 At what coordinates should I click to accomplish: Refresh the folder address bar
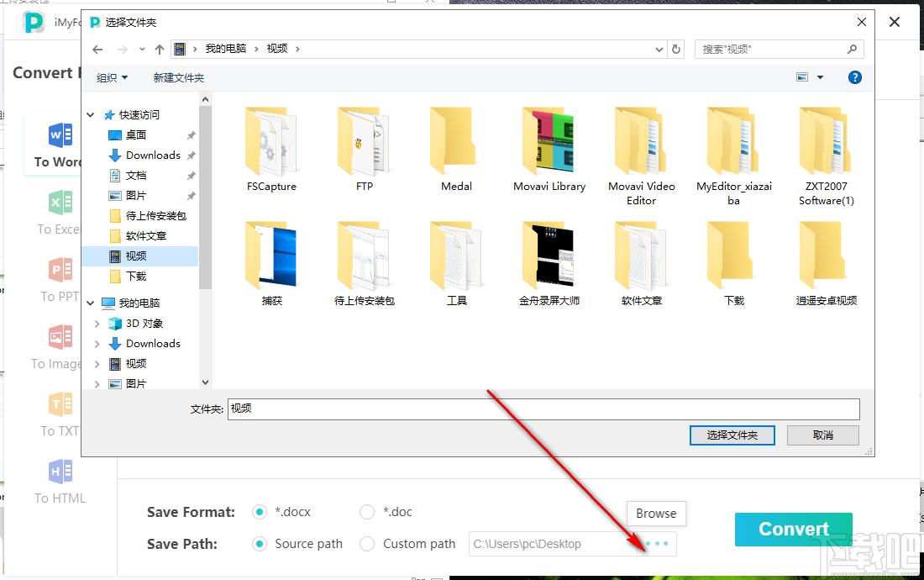click(676, 50)
